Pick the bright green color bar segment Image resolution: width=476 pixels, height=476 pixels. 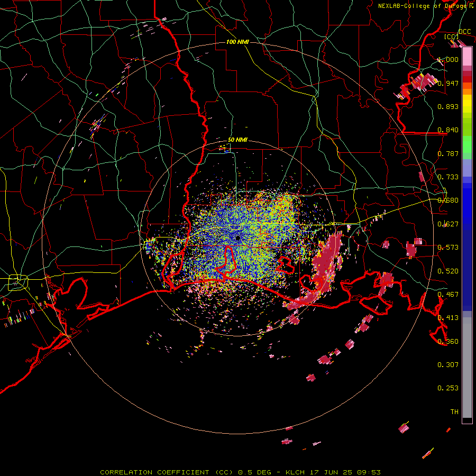tap(467, 144)
